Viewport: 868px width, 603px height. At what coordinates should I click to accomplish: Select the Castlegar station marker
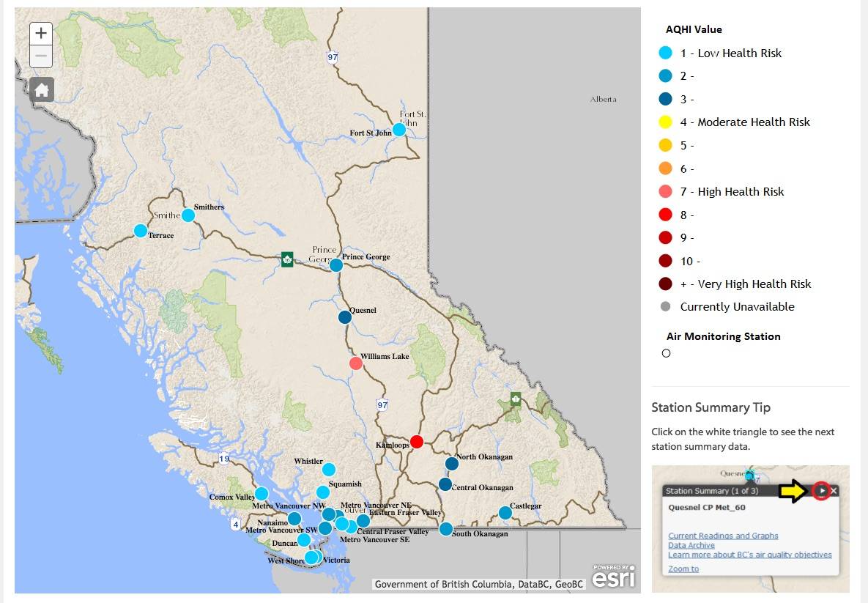[505, 512]
